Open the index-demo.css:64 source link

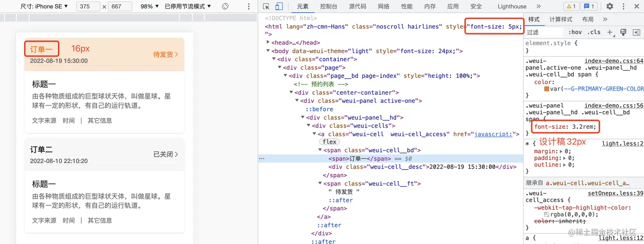[614, 61]
